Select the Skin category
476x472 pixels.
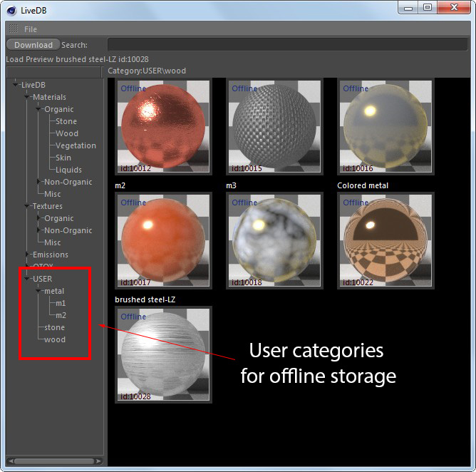pos(63,158)
